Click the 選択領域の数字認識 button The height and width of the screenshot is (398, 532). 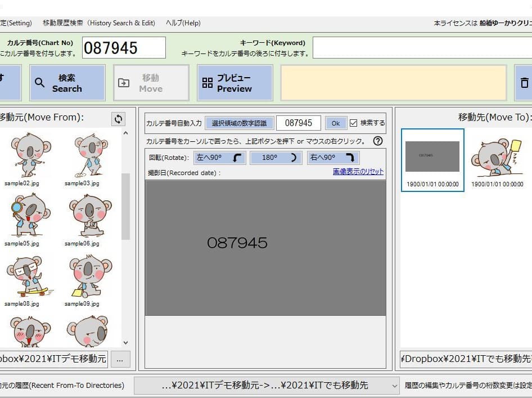(x=239, y=123)
